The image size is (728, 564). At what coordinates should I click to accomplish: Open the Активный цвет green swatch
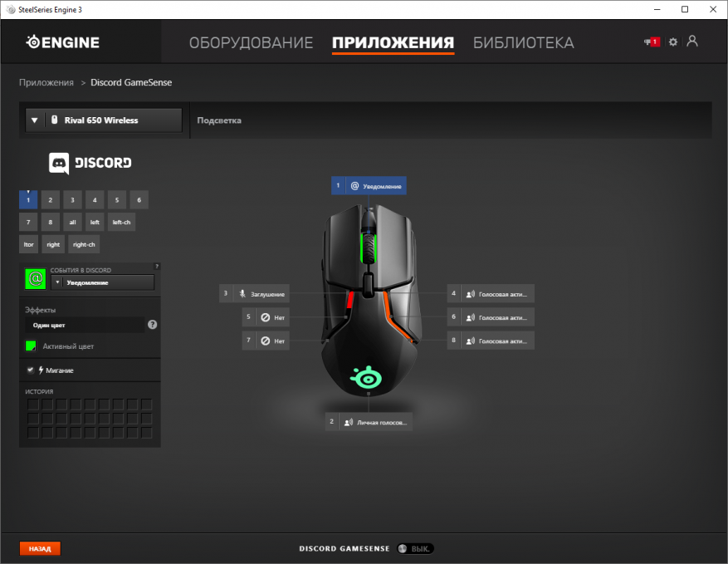point(31,346)
